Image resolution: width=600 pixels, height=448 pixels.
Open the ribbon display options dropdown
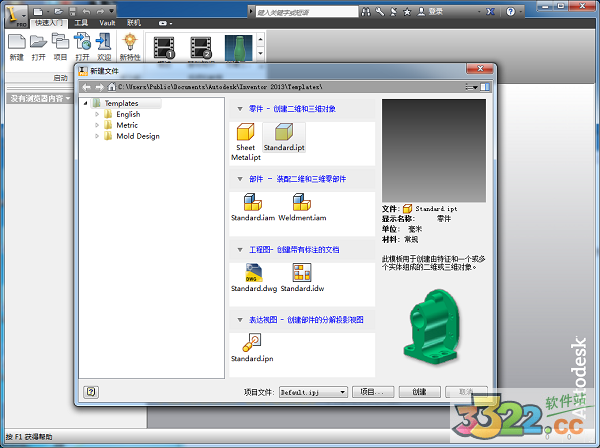click(x=165, y=23)
